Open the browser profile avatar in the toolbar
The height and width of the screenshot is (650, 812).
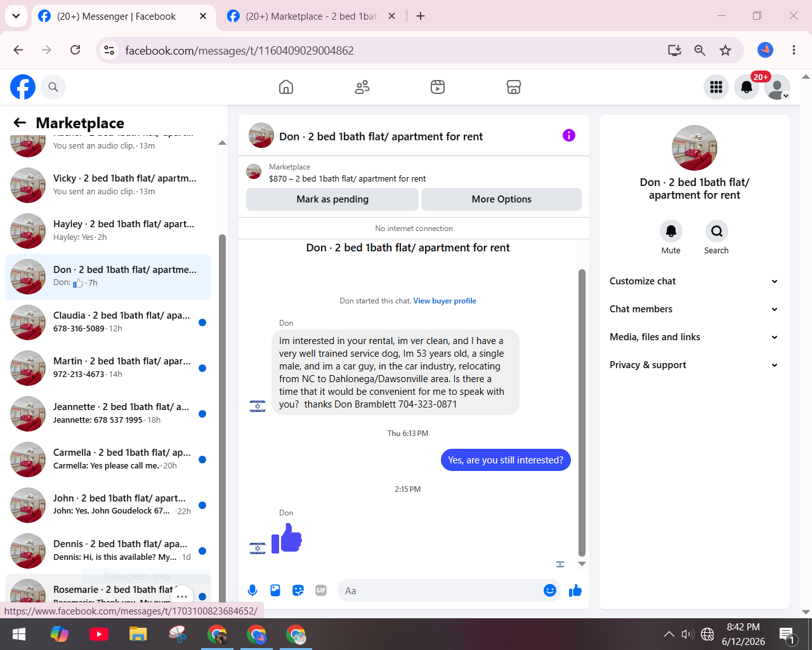tap(766, 50)
